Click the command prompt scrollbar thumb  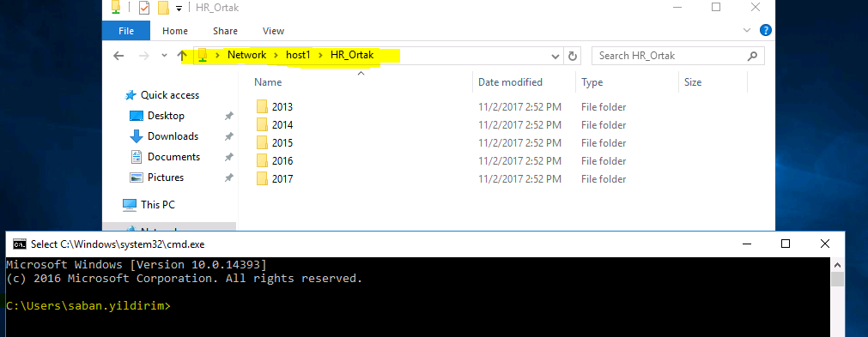(838, 279)
